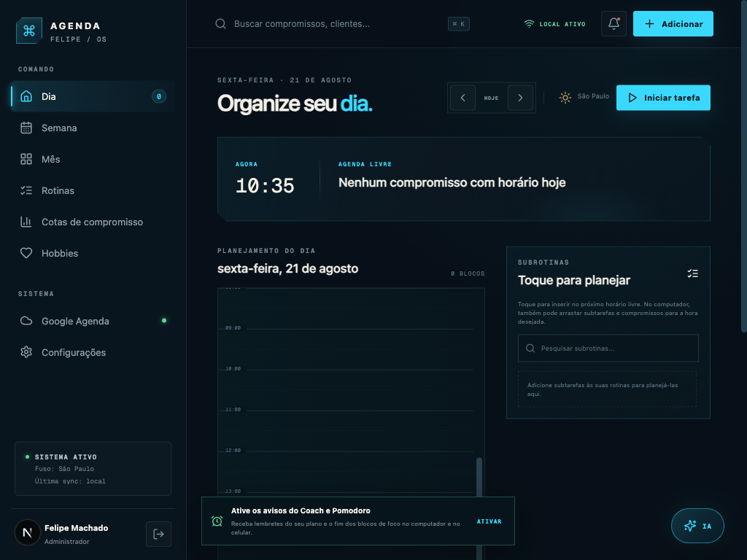Click the Dia home icon
747x560 pixels.
pos(26,96)
